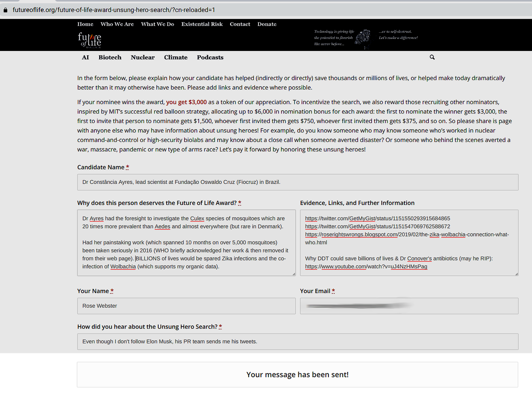Open the Existential Risk menu
This screenshot has height=395, width=532.
(202, 24)
